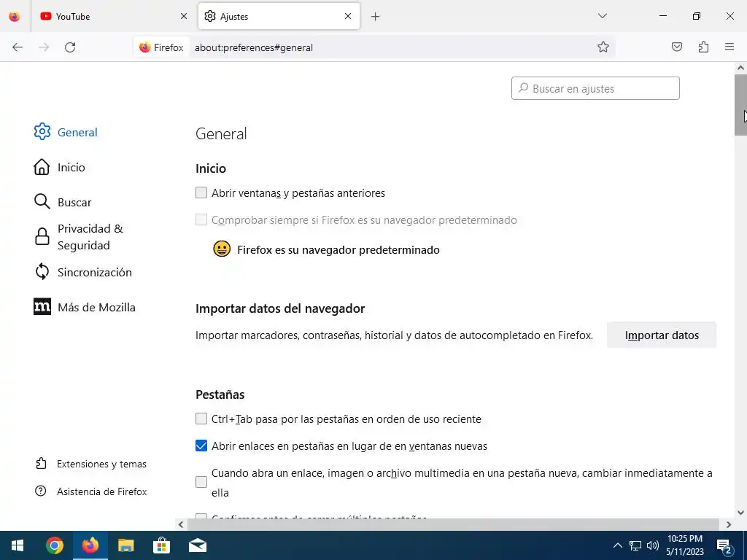Viewport: 747px width, 560px height.
Task: Open the Mail app from the taskbar
Action: [x=197, y=545]
